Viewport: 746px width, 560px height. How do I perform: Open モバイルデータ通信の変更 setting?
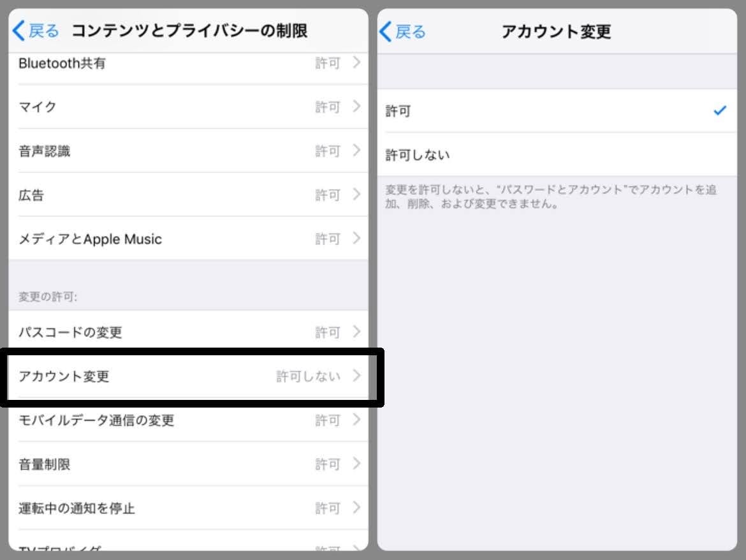click(188, 420)
